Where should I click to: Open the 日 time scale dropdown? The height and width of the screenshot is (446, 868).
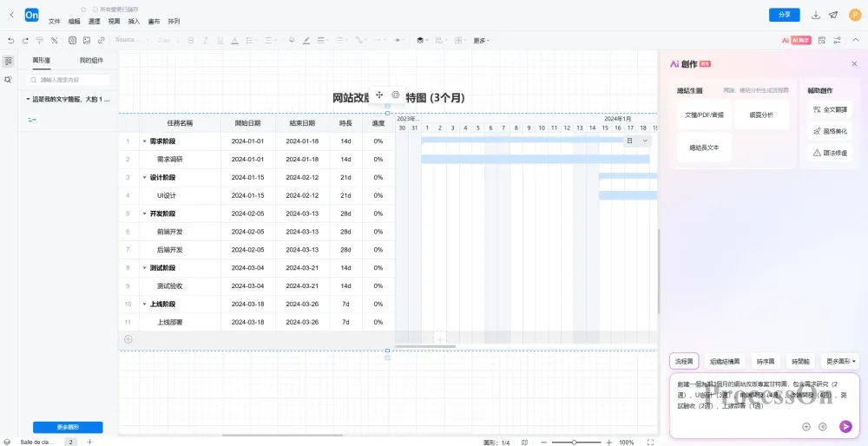click(637, 141)
